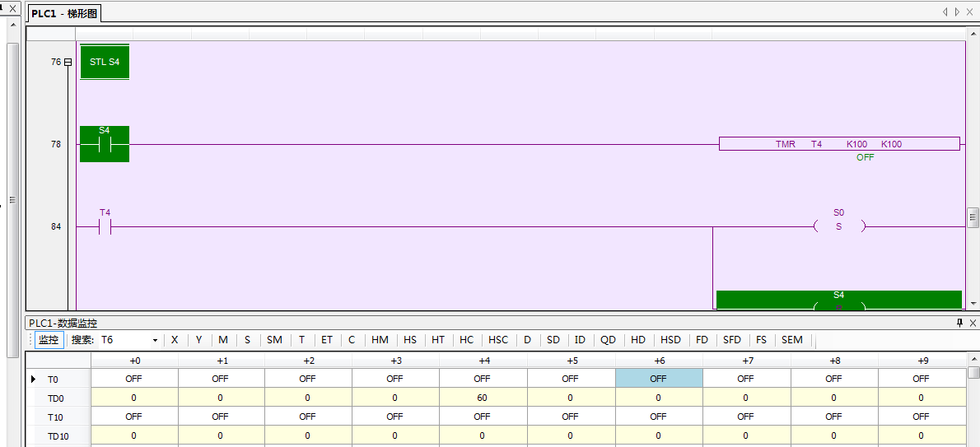Collapse the rung 76 tree node
The image size is (980, 447).
tap(68, 62)
